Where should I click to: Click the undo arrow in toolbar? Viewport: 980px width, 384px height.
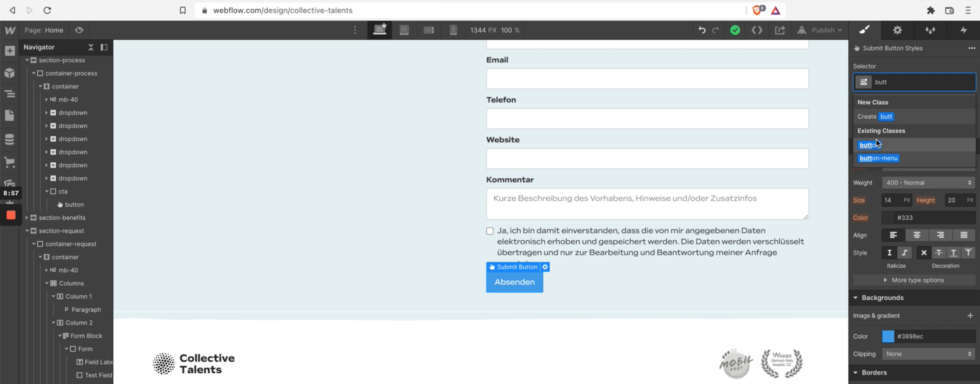(x=702, y=30)
